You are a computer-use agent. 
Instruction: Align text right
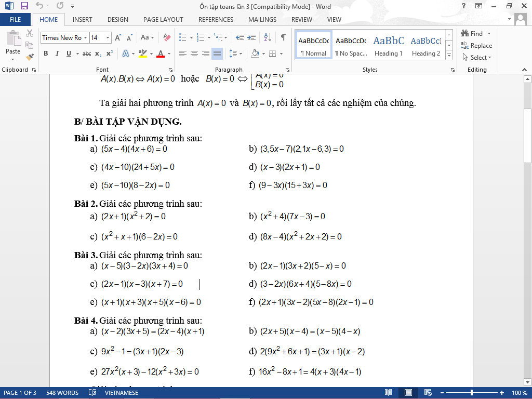(206, 54)
